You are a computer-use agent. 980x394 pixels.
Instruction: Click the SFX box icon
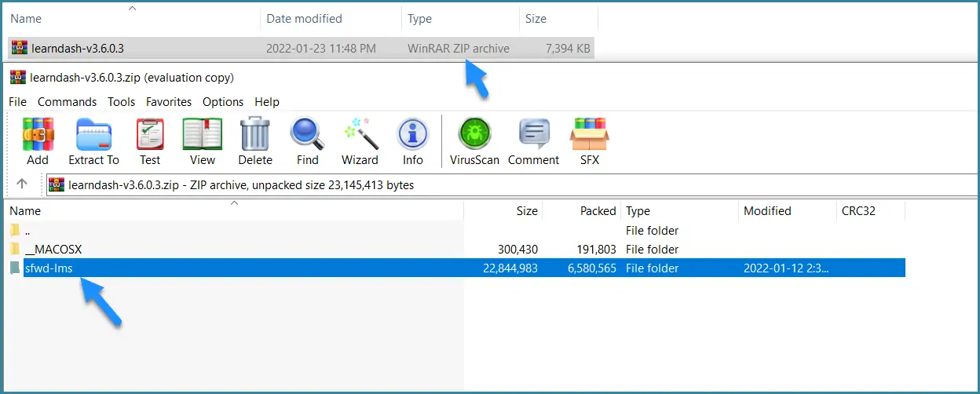(x=589, y=134)
